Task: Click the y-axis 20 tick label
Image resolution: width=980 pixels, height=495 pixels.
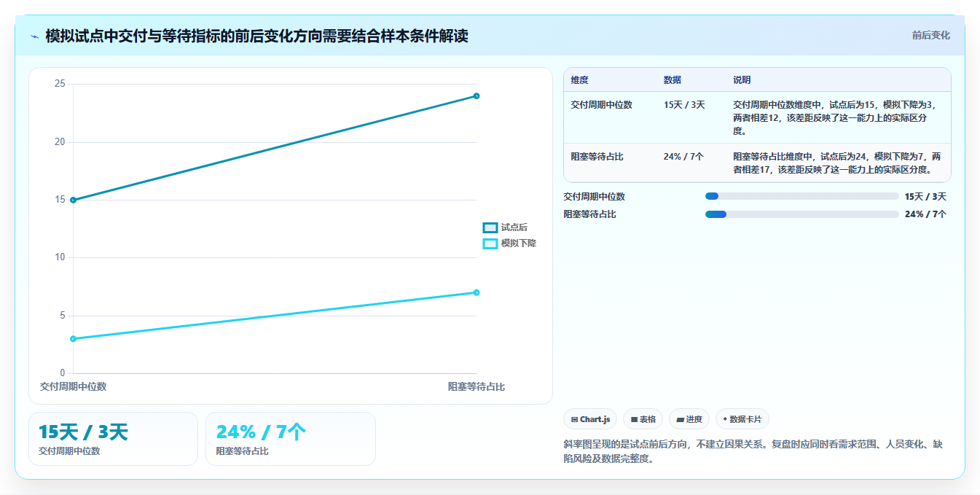Action: [x=60, y=142]
